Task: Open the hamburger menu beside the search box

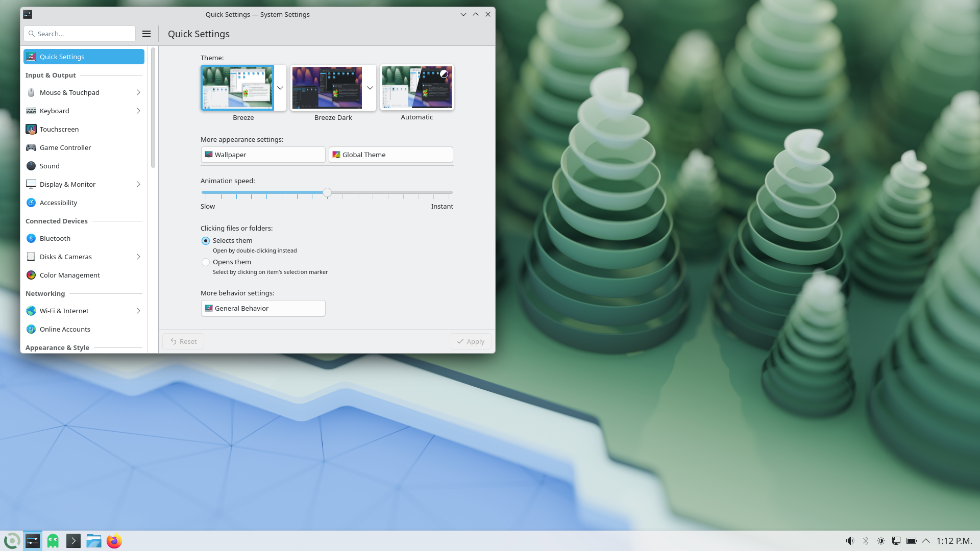Action: 146,34
